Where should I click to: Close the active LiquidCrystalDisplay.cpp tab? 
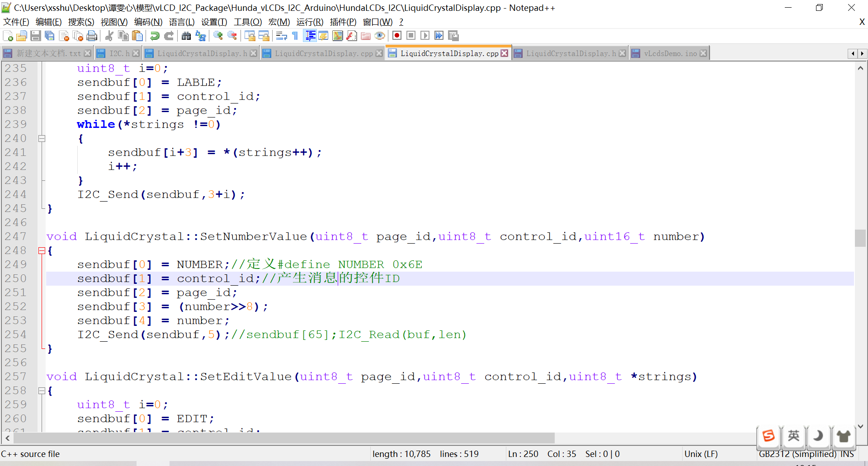(505, 53)
